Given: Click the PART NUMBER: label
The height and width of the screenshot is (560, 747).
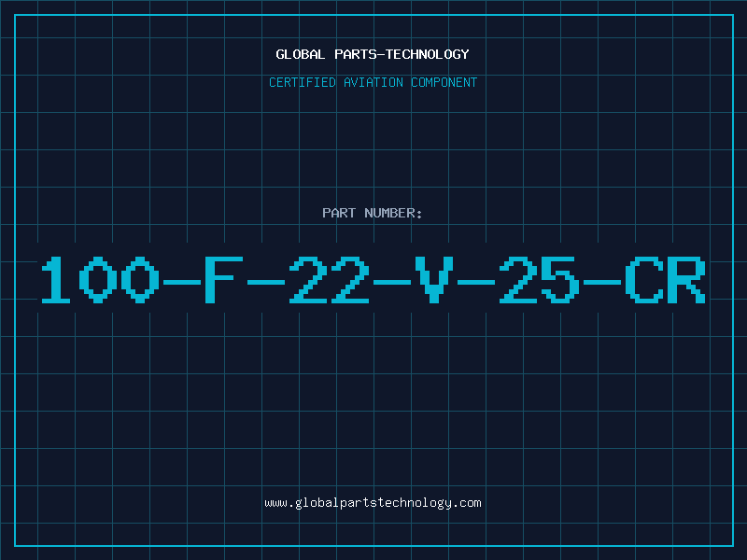Looking at the screenshot, I should coord(373,213).
